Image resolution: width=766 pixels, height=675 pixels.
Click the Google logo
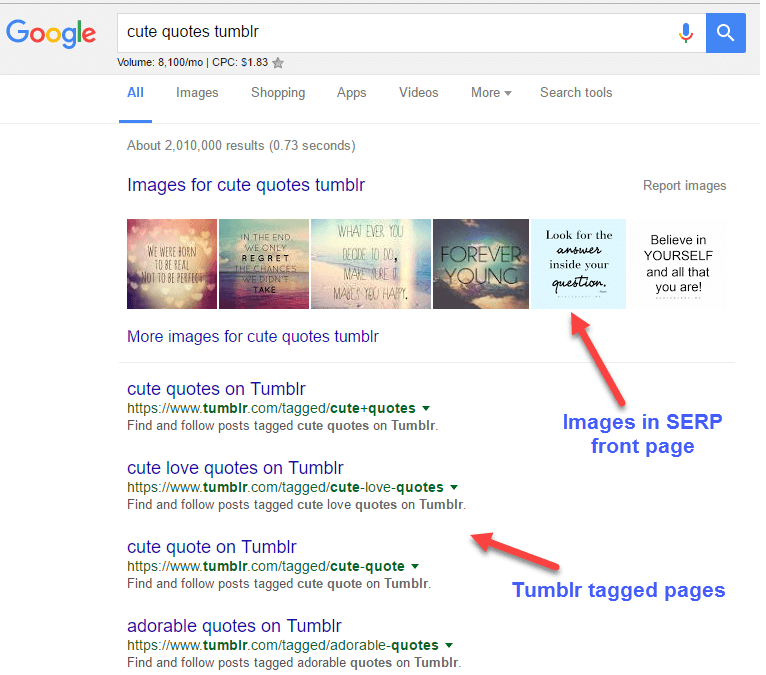point(51,33)
